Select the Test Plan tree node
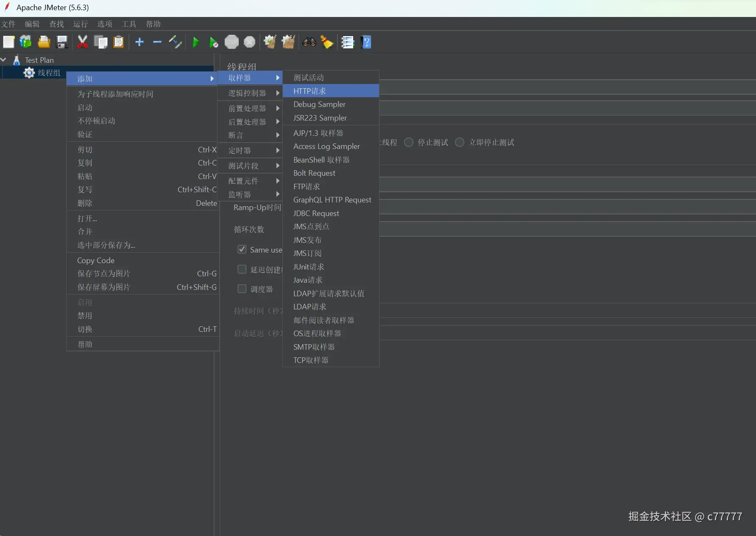This screenshot has width=756, height=536. (39, 60)
